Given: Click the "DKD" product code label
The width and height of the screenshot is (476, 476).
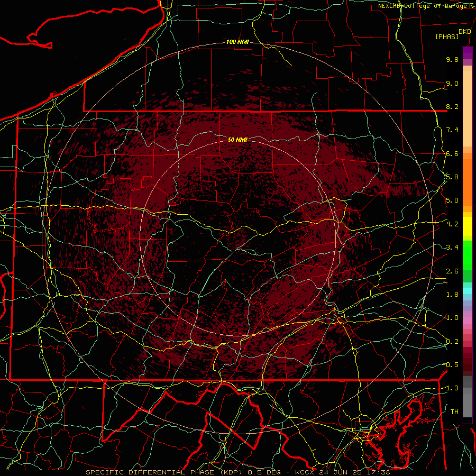Looking at the screenshot, I should click(x=464, y=32).
